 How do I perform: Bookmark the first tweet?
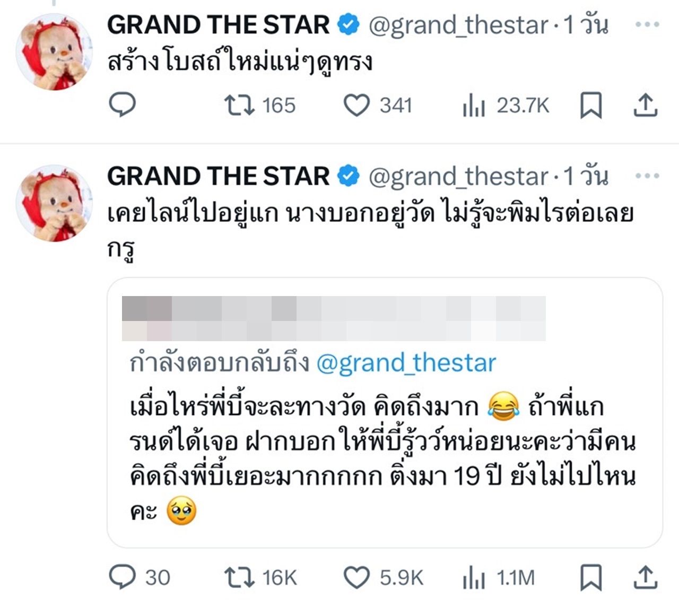pos(590,105)
